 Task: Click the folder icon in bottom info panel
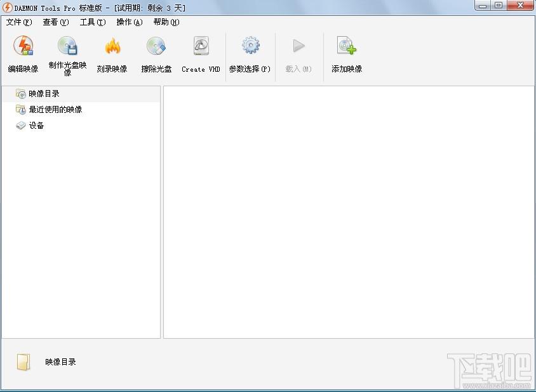(x=23, y=362)
